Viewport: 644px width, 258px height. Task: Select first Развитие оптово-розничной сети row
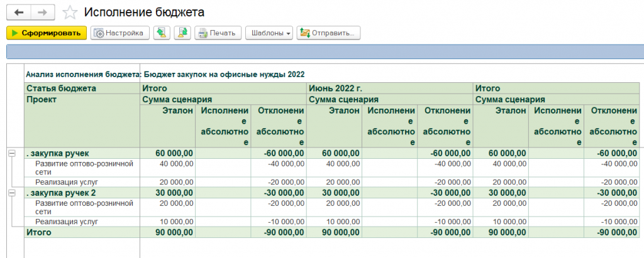[75, 168]
